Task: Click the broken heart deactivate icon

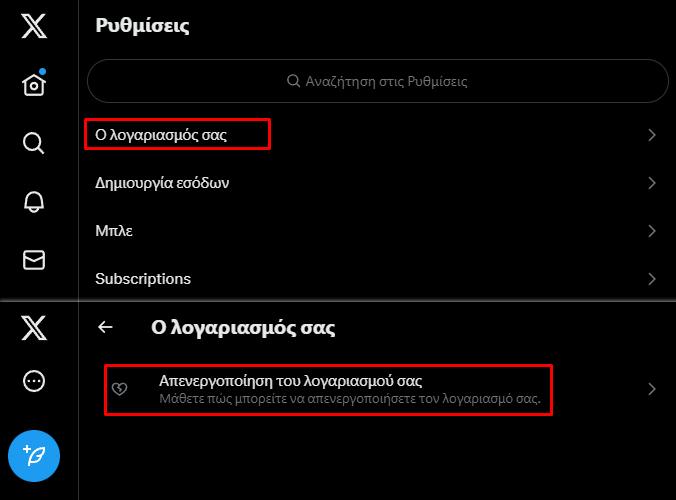Action: (x=119, y=389)
